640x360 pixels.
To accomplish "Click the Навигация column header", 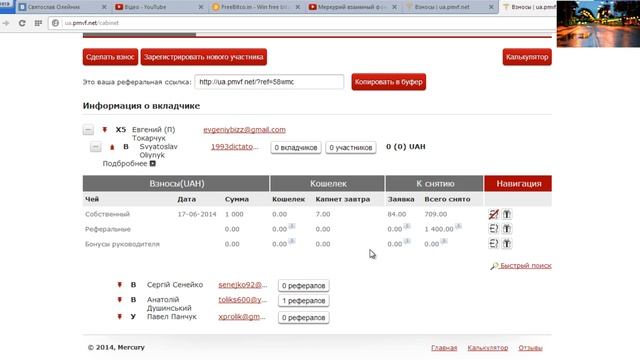I will (518, 184).
